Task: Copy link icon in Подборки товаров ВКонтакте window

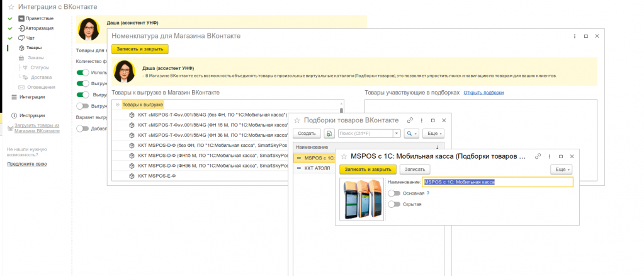Action: pyautogui.click(x=410, y=120)
